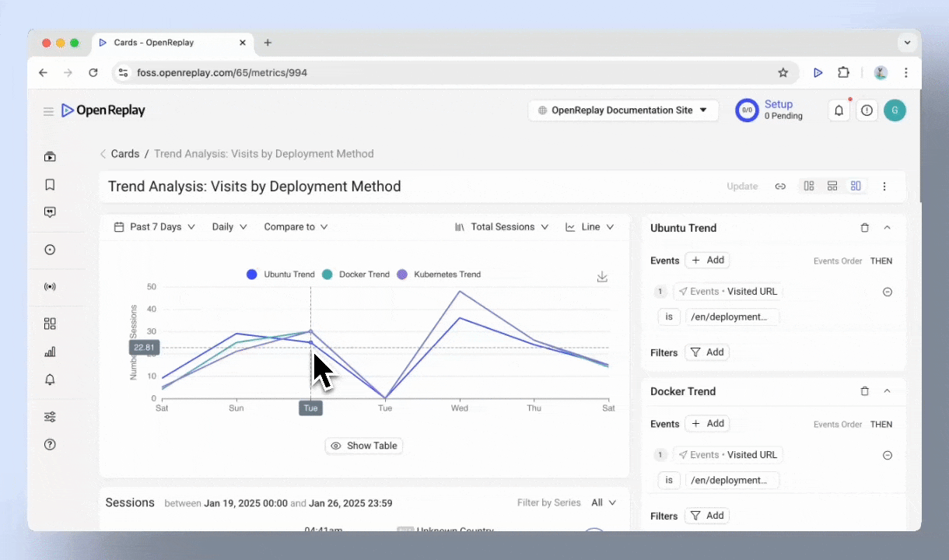Image resolution: width=949 pixels, height=560 pixels.
Task: Open the Bookmarks icon in sidebar
Action: pyautogui.click(x=50, y=184)
